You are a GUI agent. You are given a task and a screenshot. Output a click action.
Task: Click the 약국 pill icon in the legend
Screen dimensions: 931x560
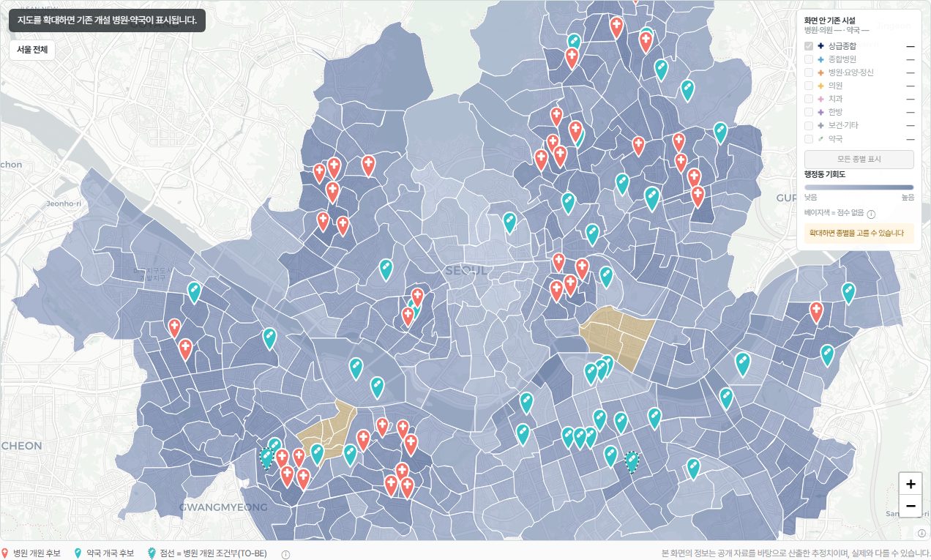click(x=821, y=138)
